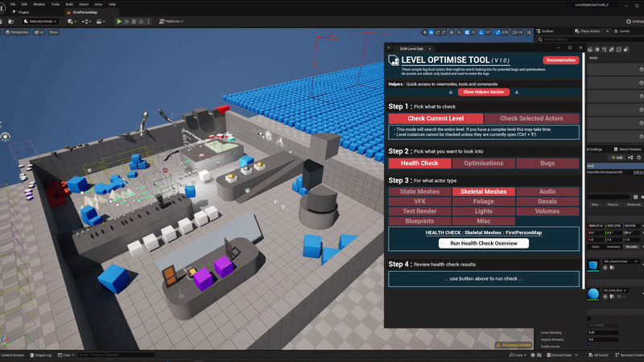Select the viewport select-objects cursor tool

coord(425,32)
